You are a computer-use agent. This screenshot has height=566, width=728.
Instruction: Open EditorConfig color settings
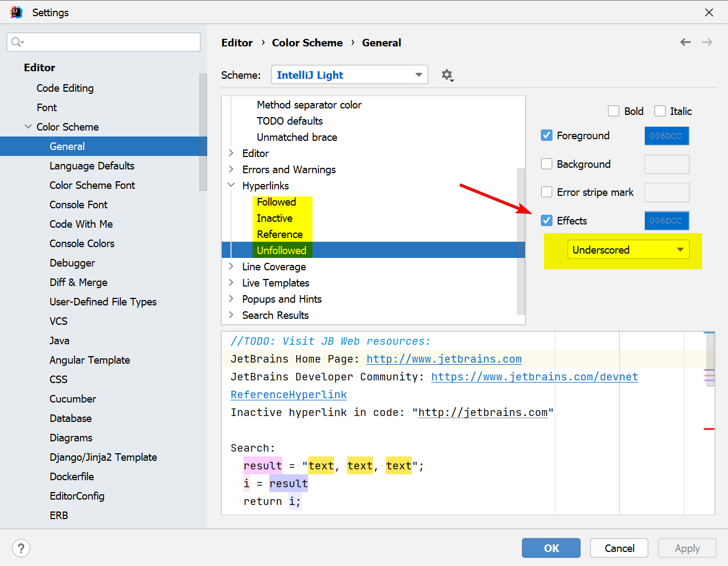[77, 496]
